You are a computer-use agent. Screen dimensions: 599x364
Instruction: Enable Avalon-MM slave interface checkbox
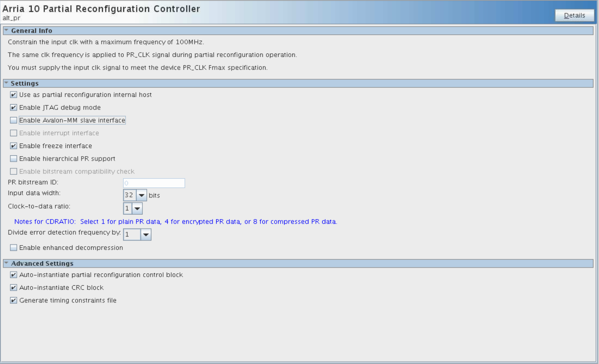(x=14, y=120)
